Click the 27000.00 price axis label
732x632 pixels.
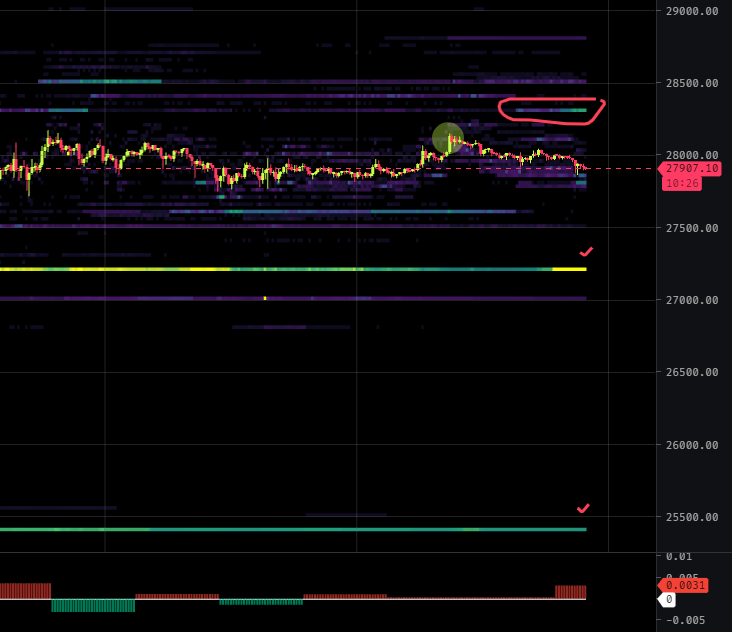coord(692,300)
